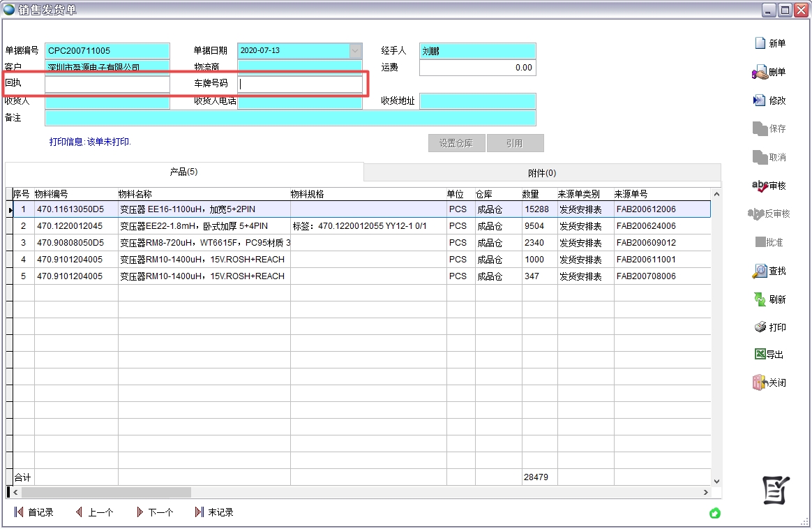The height and width of the screenshot is (529, 812).
Task: Go to 首记录 first record
Action: tap(33, 512)
